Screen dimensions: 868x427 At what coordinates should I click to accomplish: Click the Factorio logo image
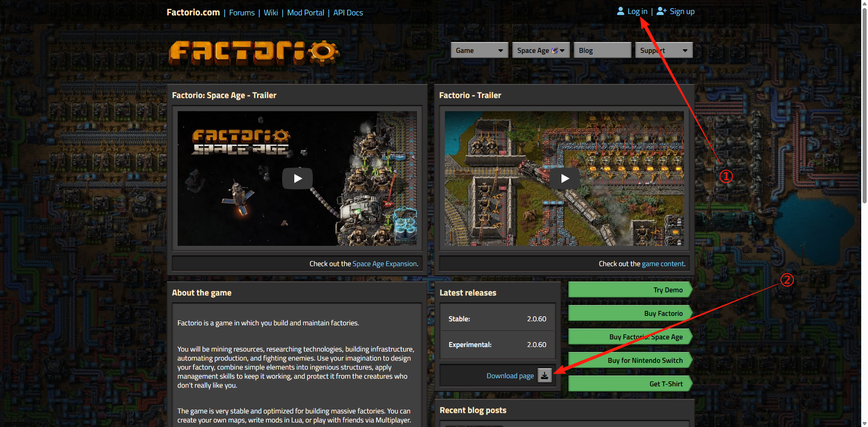[x=254, y=52]
